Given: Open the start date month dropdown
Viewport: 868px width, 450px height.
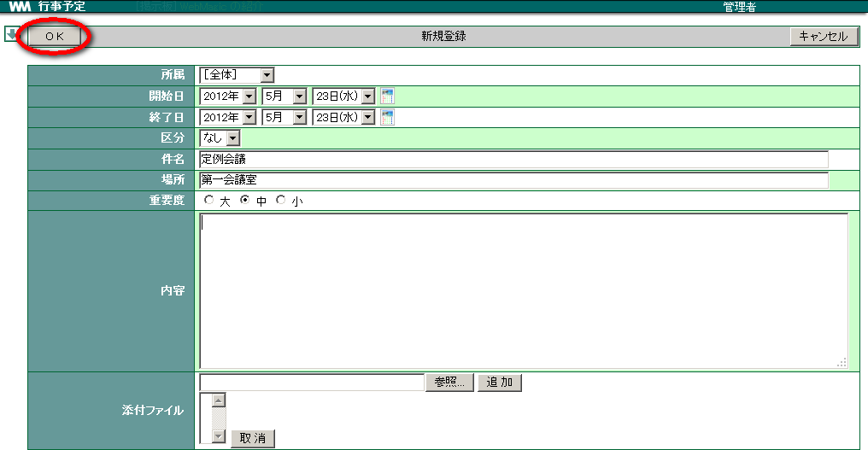Looking at the screenshot, I should click(x=284, y=96).
